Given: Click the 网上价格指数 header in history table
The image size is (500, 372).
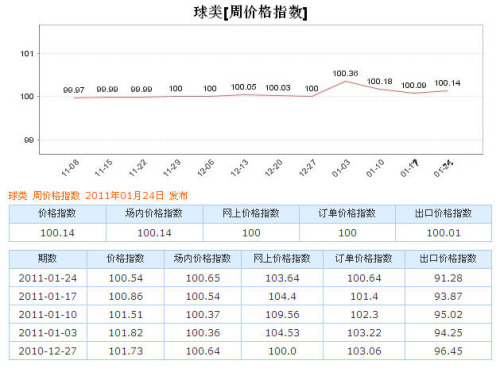Looking at the screenshot, I should [282, 258].
